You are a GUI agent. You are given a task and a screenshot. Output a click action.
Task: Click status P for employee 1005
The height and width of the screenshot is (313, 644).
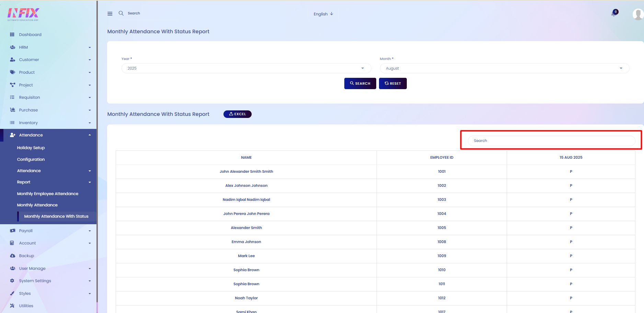[x=571, y=228]
